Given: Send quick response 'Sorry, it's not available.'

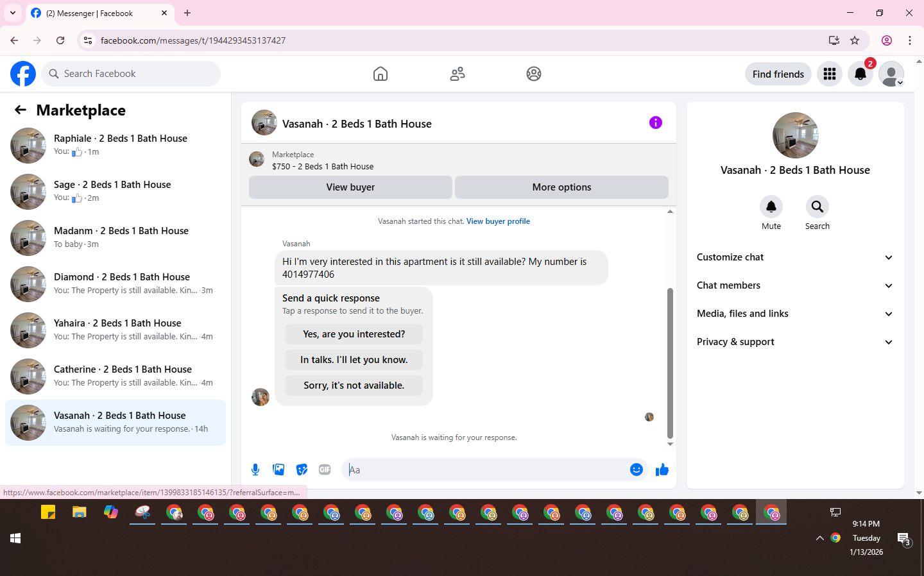Looking at the screenshot, I should click(354, 385).
